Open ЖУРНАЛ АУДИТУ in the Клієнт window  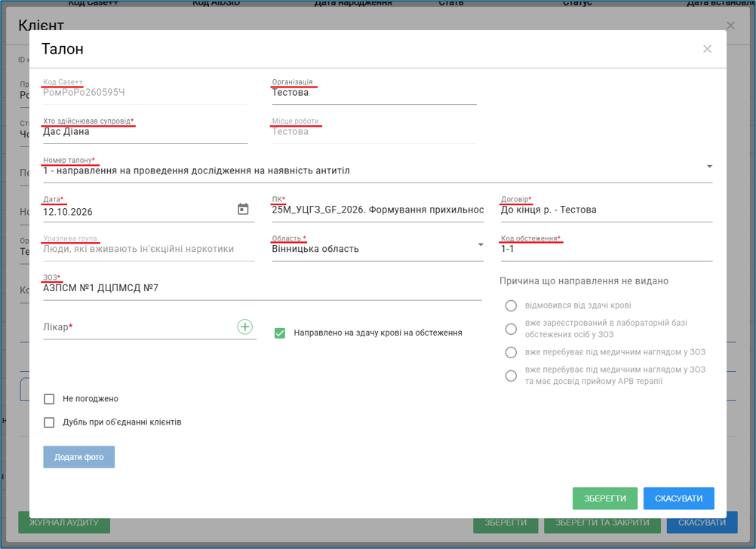pyautogui.click(x=64, y=523)
